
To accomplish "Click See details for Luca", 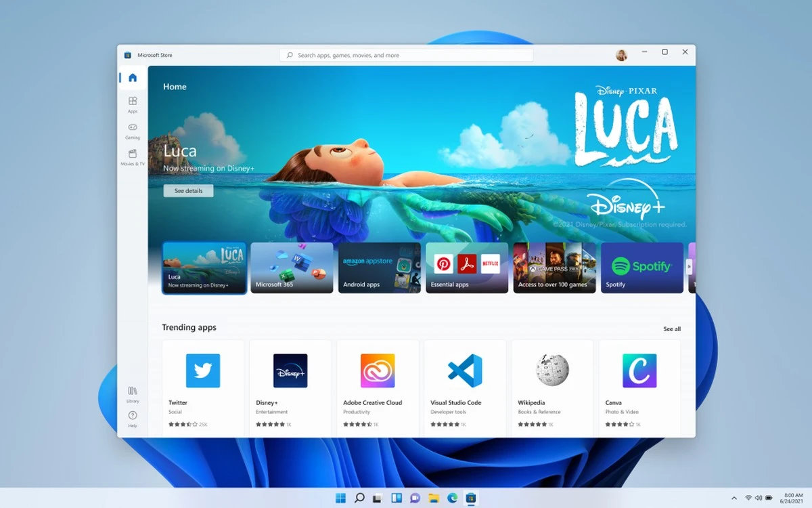I will (x=188, y=190).
